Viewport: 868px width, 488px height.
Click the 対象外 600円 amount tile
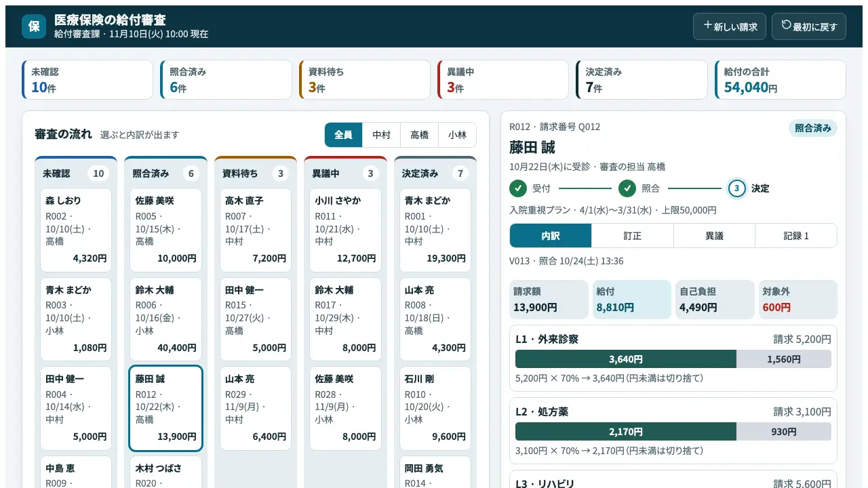[x=798, y=300]
